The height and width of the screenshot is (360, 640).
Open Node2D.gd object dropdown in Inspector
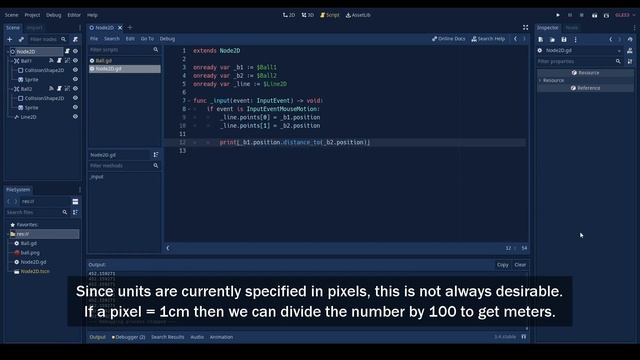click(619, 51)
